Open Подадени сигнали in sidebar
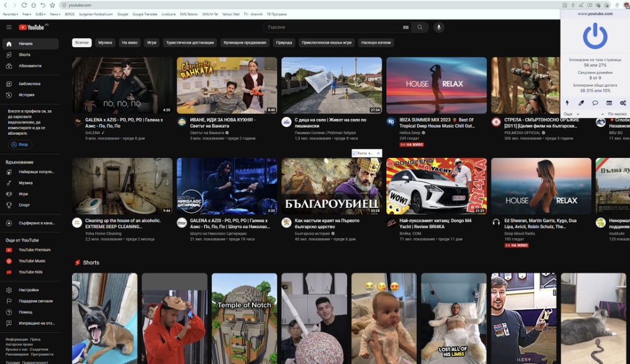Screen dimensions: 630x364 click(x=30, y=301)
